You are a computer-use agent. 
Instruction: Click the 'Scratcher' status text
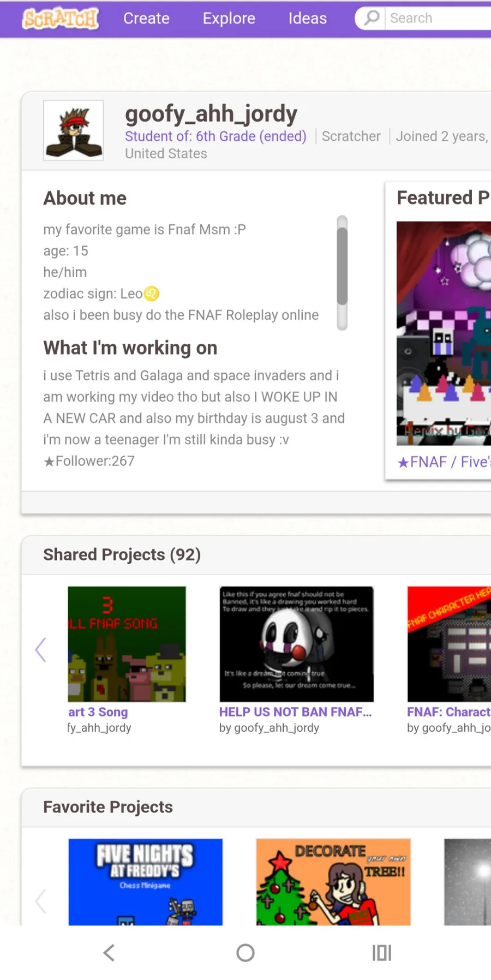point(351,136)
